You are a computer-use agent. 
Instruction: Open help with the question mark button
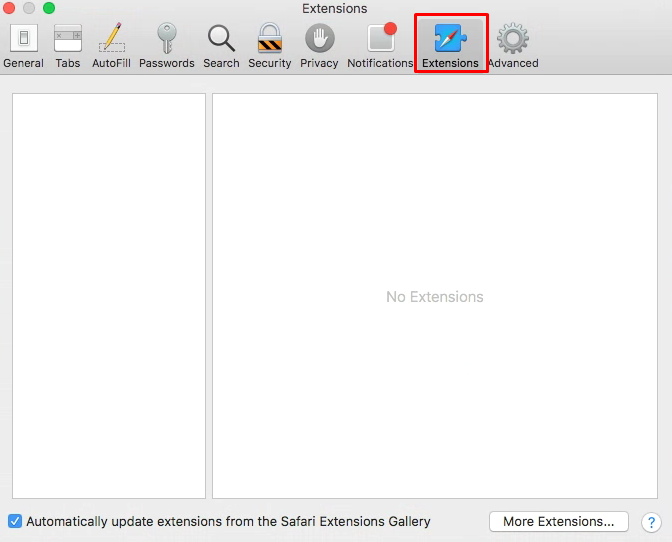pos(651,522)
